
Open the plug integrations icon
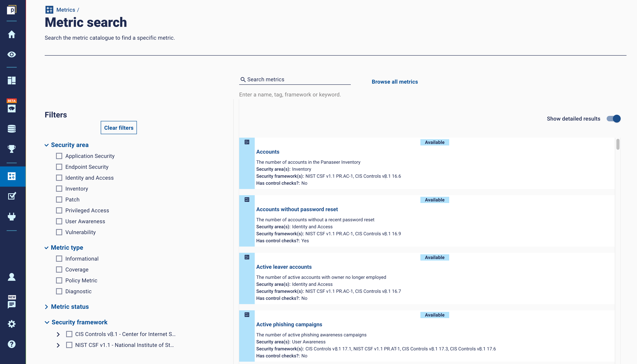click(x=11, y=216)
